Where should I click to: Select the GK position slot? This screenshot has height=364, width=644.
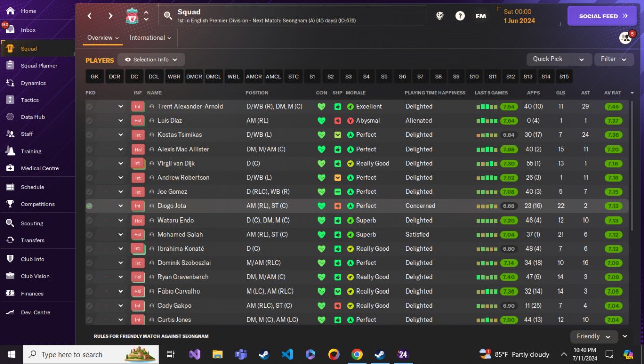(94, 77)
